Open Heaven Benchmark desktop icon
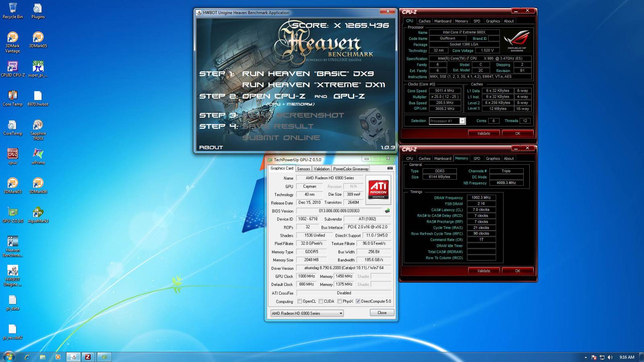 (x=12, y=246)
